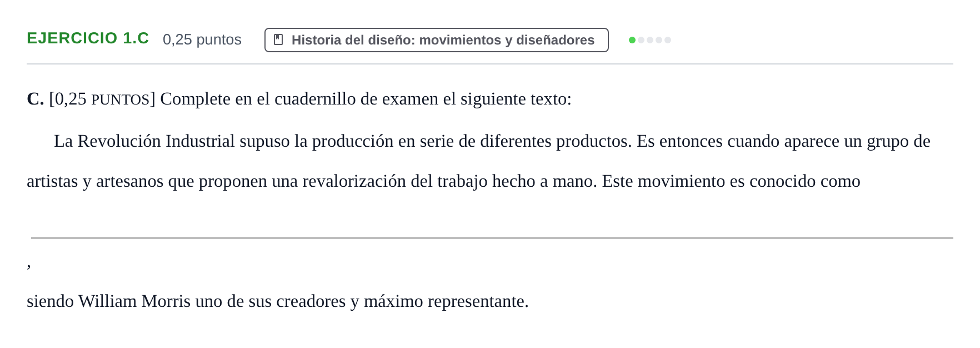Click the phrase Este movimiento es conocido como
980x348 pixels.
(x=731, y=181)
